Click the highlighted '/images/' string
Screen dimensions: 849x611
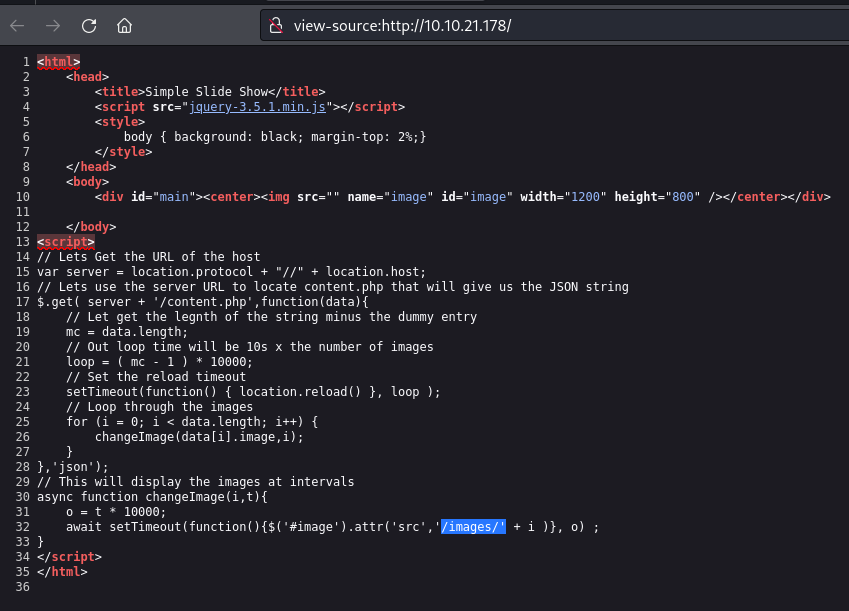[x=474, y=525]
